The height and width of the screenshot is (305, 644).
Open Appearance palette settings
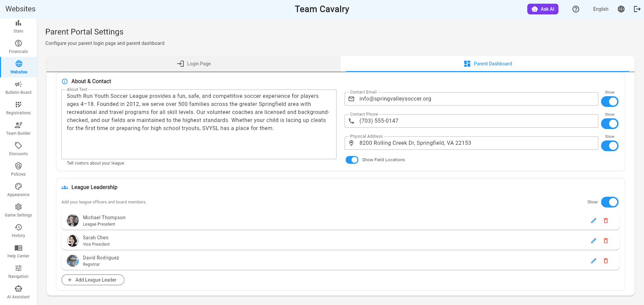pyautogui.click(x=18, y=190)
